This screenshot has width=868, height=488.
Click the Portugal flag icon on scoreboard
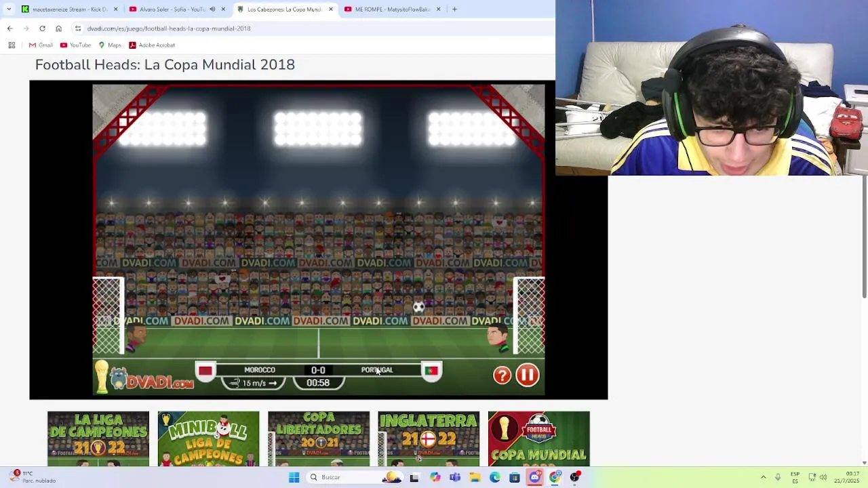click(x=431, y=371)
